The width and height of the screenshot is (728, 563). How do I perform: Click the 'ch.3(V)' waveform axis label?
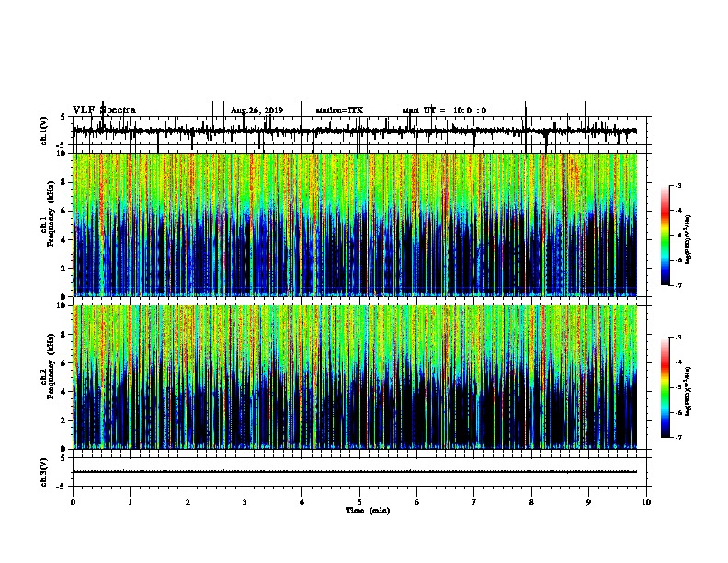(44, 472)
